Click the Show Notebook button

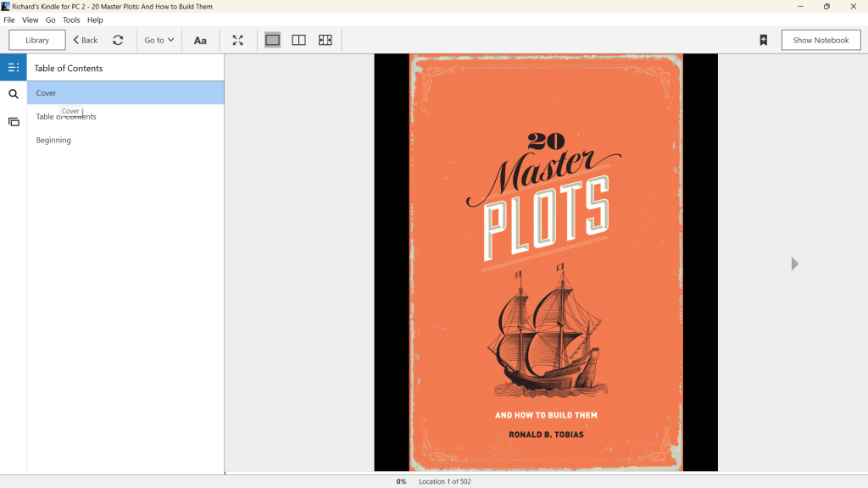pyautogui.click(x=821, y=40)
